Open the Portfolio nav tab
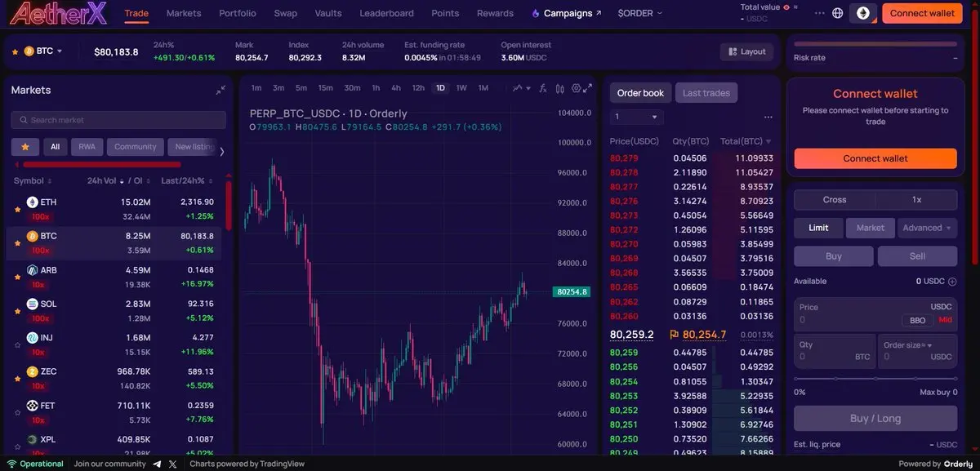The image size is (980, 471). [x=238, y=13]
